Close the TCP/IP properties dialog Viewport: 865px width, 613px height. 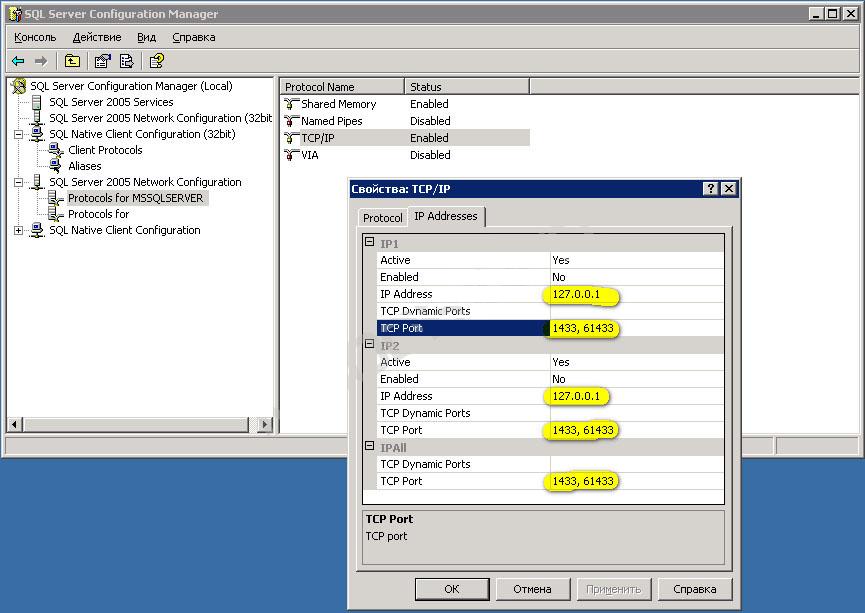(729, 189)
